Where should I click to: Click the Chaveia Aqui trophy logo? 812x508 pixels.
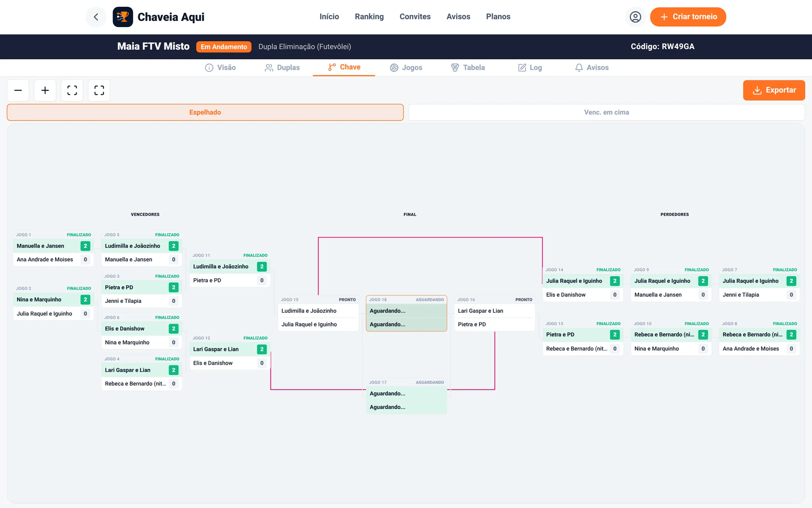click(x=122, y=17)
